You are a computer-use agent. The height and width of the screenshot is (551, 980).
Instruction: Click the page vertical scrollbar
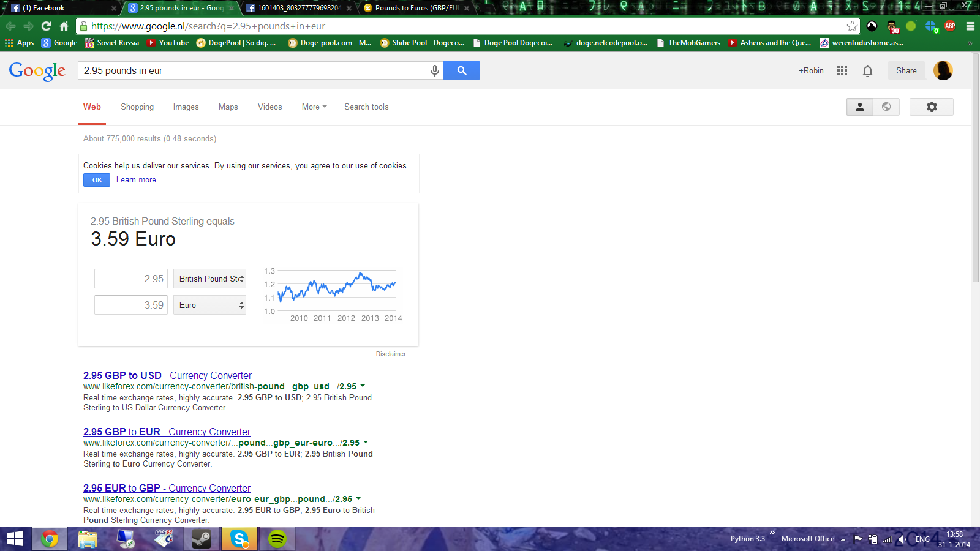pyautogui.click(x=975, y=184)
